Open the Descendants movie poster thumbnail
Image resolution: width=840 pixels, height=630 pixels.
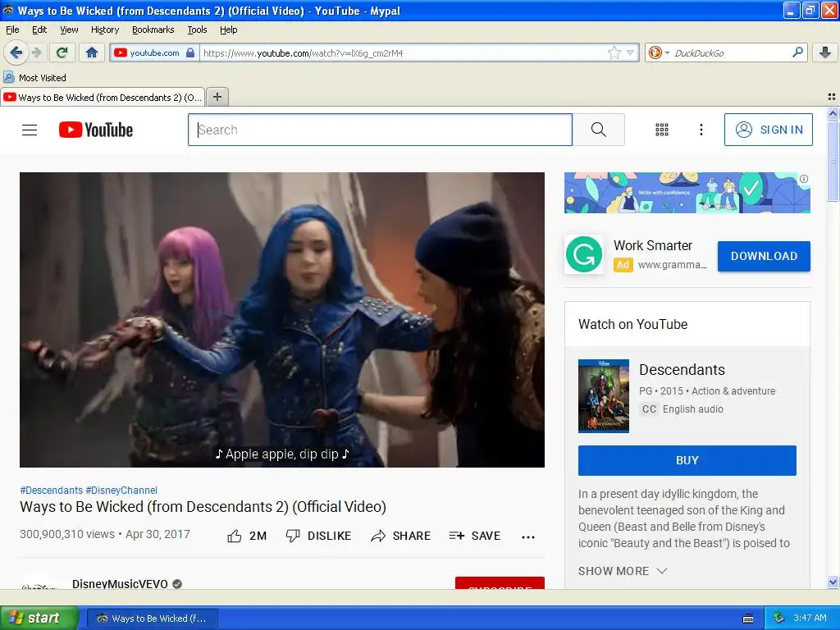[604, 396]
